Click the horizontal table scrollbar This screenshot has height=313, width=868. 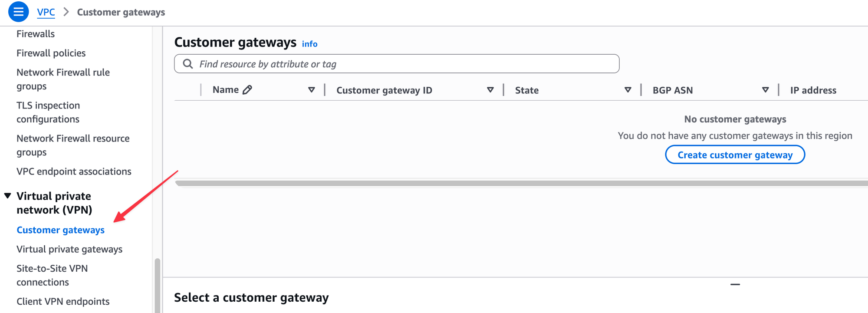521,183
